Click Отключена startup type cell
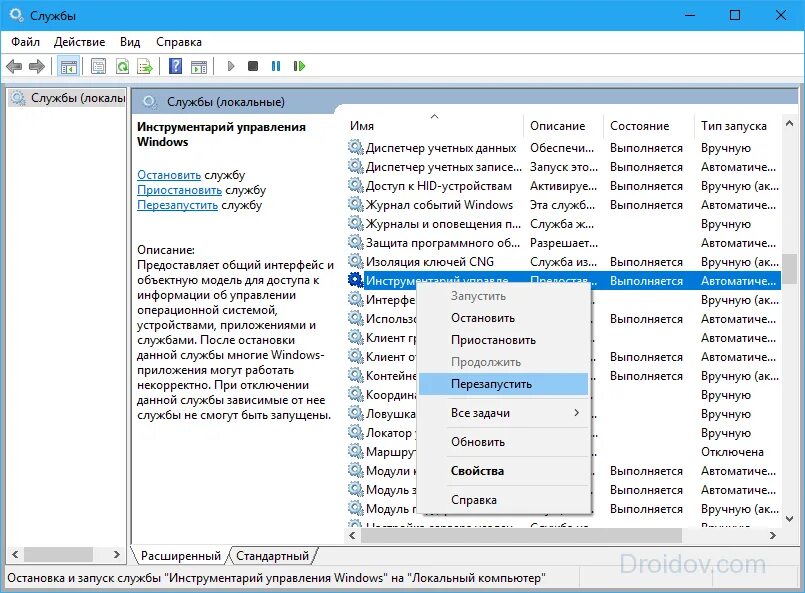805x593 pixels. point(732,452)
